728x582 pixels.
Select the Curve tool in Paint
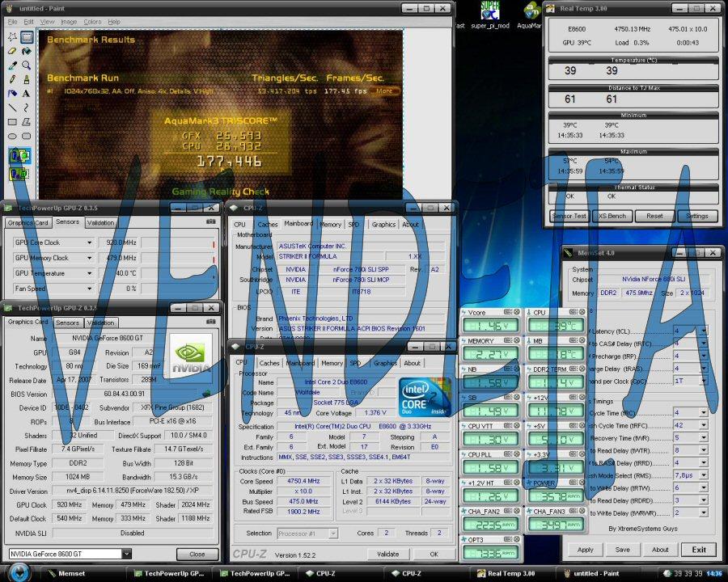27,108
